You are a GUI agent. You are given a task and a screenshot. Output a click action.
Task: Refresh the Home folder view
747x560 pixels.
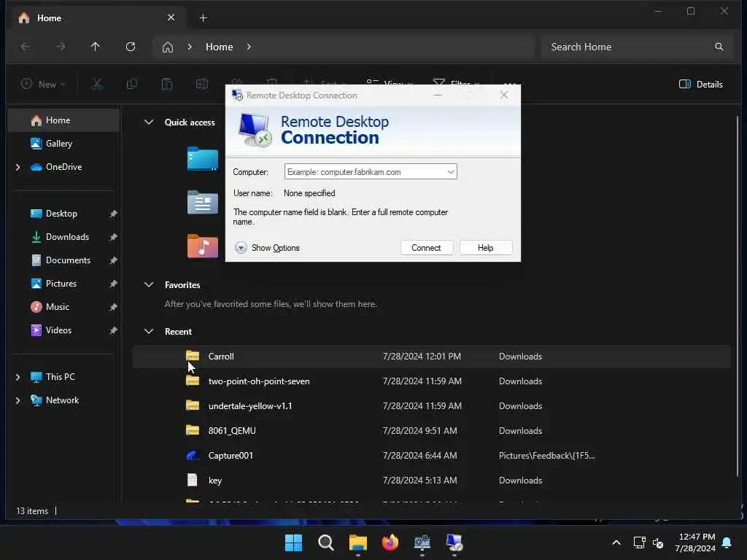[131, 47]
